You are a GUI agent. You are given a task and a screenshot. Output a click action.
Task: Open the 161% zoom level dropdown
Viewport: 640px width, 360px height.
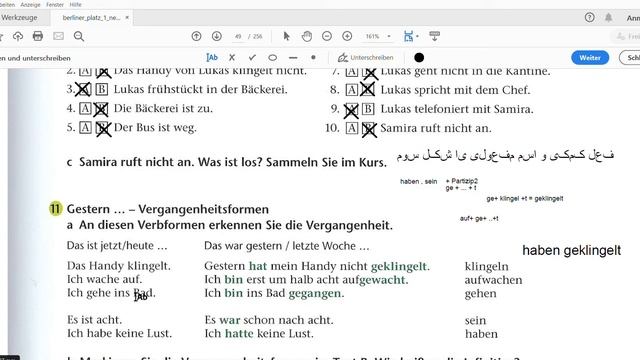tap(378, 36)
